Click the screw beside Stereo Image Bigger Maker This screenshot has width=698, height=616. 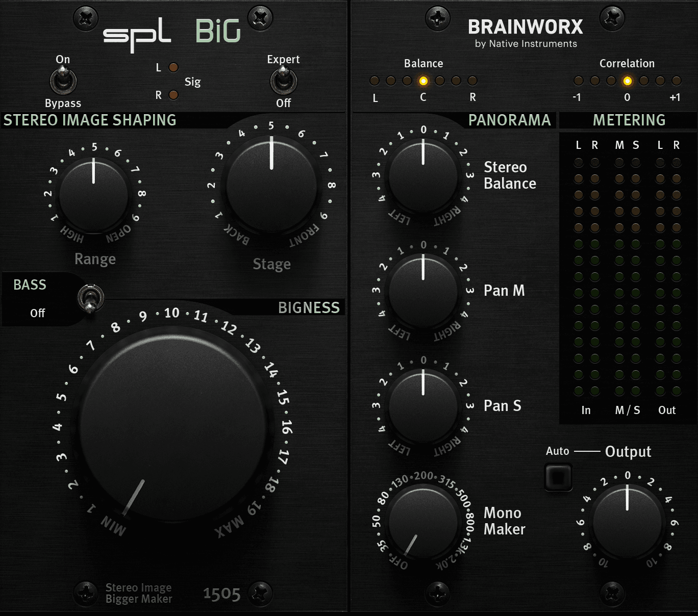(x=86, y=594)
